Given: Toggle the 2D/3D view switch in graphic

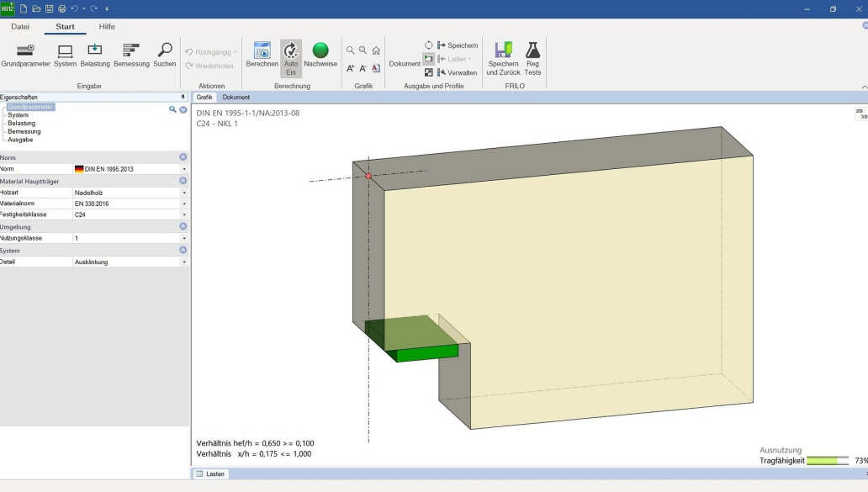Looking at the screenshot, I should point(860,114).
